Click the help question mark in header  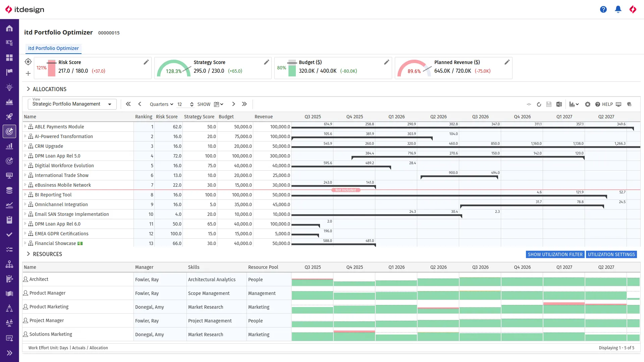[603, 9]
